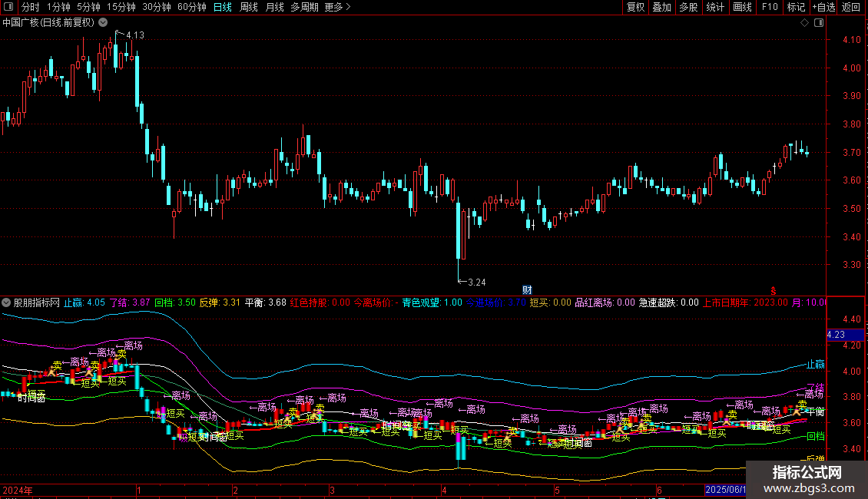
Task: Click the 平衡 line label at right
Action: tap(816, 411)
